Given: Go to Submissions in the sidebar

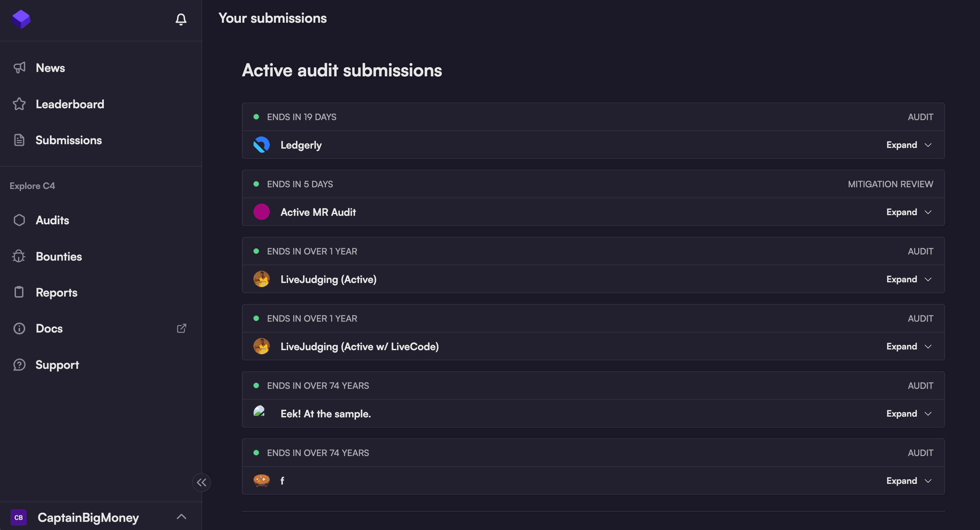Looking at the screenshot, I should pos(69,140).
